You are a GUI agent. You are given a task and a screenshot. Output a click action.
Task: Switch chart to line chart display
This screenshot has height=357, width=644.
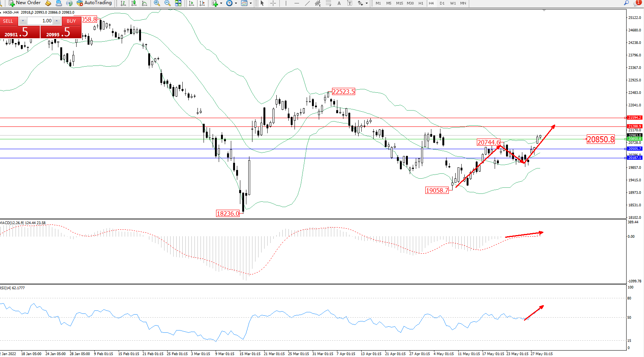144,3
